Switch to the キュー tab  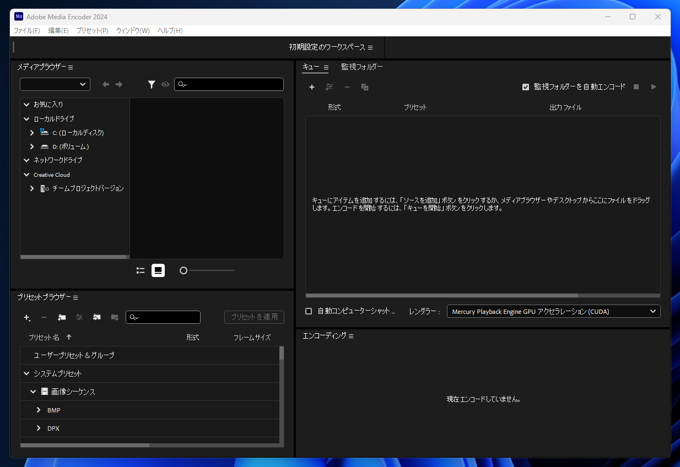[311, 67]
